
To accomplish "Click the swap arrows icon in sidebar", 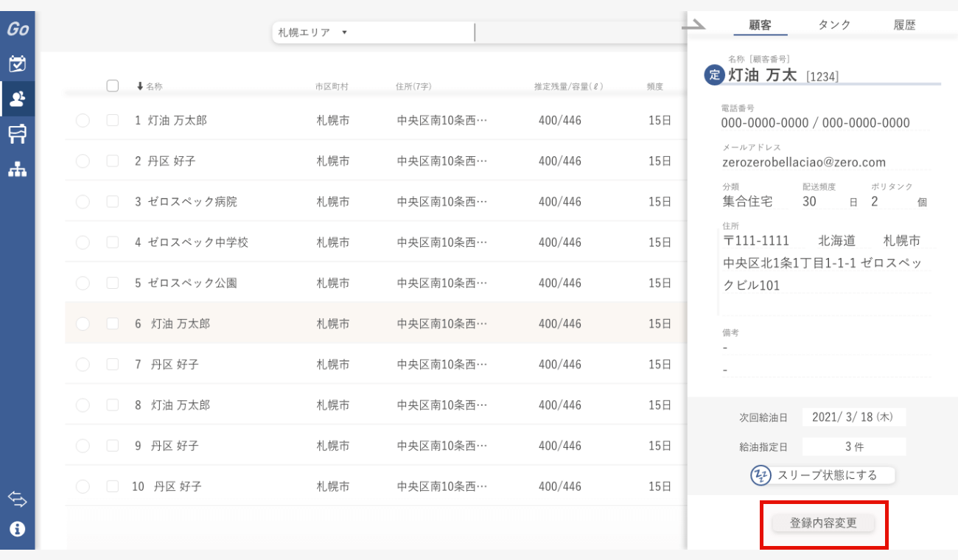I will (17, 499).
